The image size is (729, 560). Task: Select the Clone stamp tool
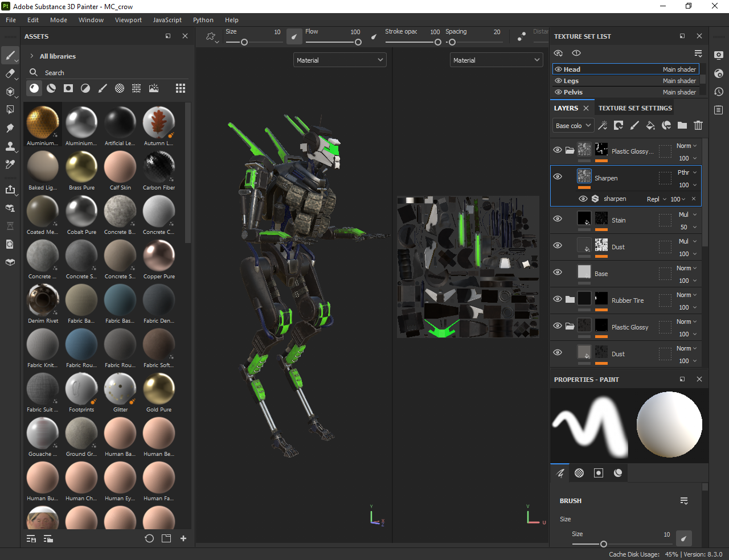coord(10,146)
